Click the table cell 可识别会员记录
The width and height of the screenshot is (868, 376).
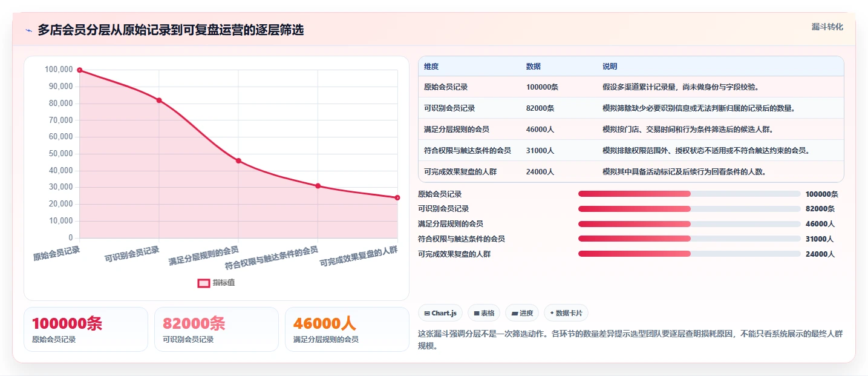(449, 108)
